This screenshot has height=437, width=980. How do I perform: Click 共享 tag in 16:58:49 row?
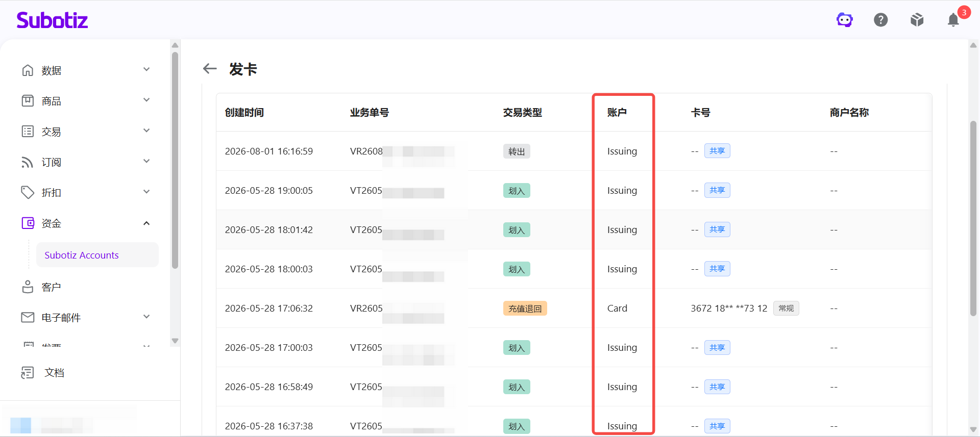717,387
